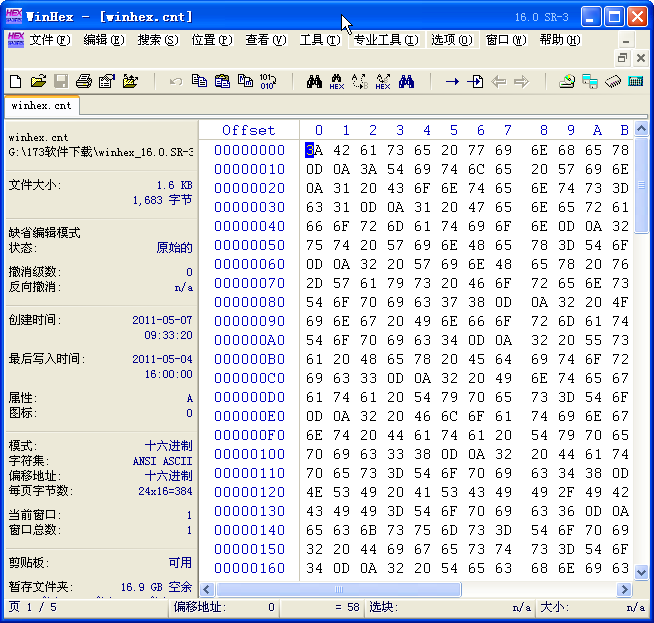Image resolution: width=654 pixels, height=623 pixels.
Task: Click the Offset column header
Action: click(x=248, y=130)
